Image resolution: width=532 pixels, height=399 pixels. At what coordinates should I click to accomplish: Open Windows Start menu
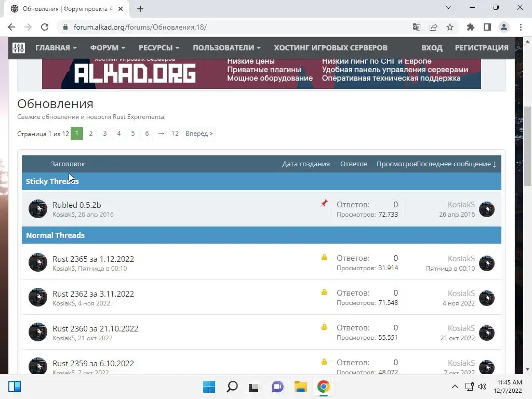pyautogui.click(x=209, y=387)
